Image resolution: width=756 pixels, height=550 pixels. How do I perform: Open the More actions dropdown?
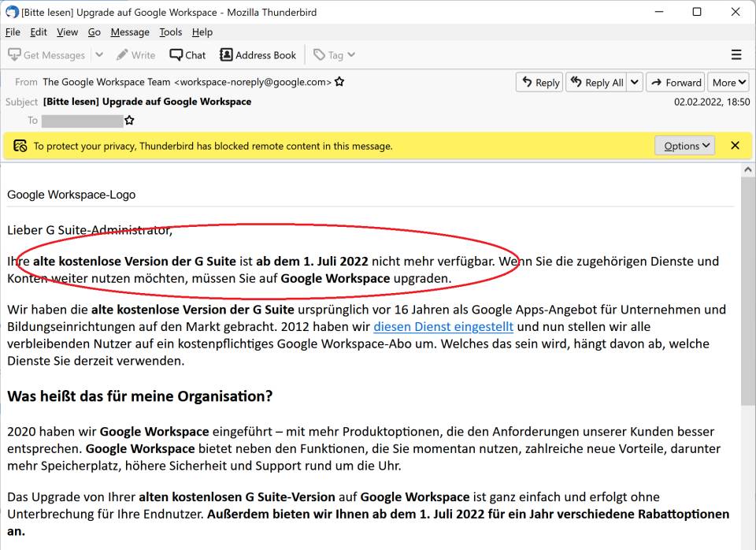click(x=728, y=83)
